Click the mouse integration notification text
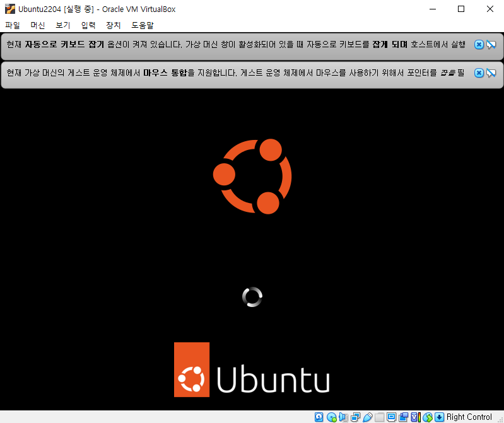This screenshot has height=423, width=504. pyautogui.click(x=235, y=72)
